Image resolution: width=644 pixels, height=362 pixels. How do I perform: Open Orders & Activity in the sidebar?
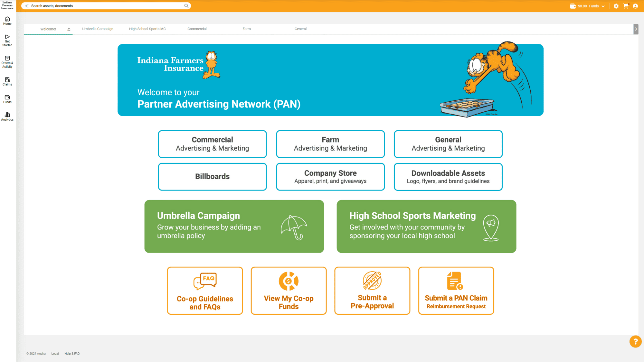click(7, 61)
